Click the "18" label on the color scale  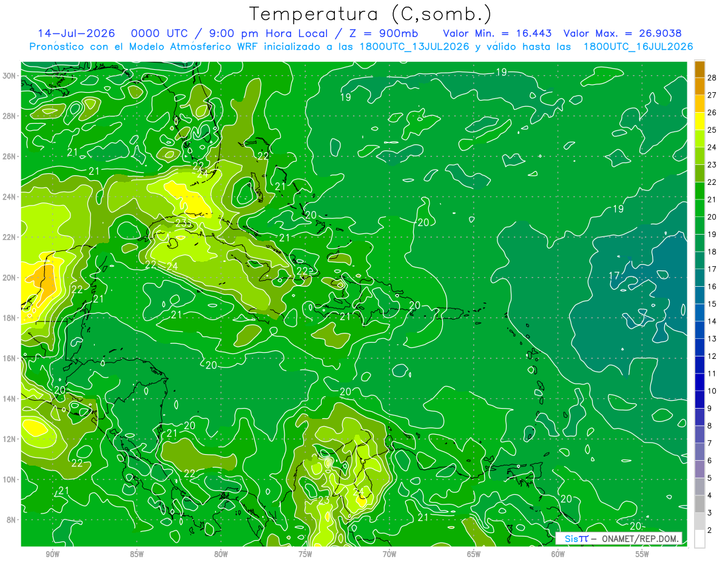pyautogui.click(x=712, y=252)
